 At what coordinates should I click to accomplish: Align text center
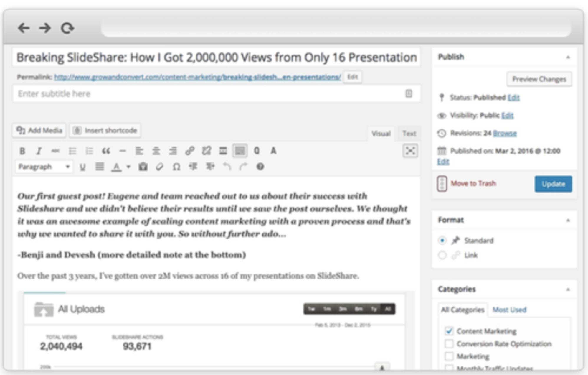156,151
